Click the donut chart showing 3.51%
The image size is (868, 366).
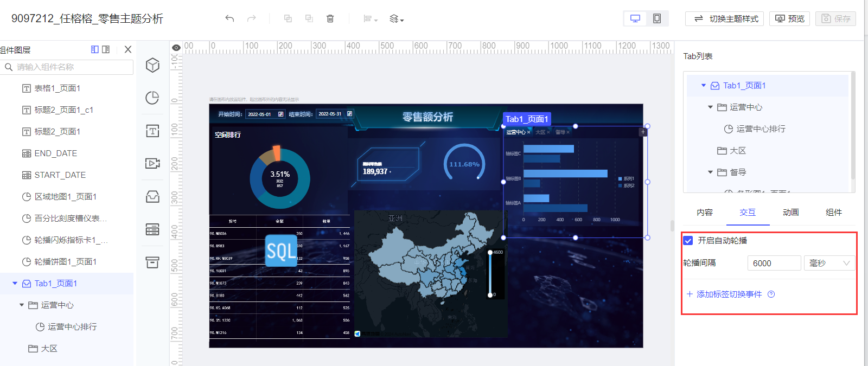(x=280, y=178)
